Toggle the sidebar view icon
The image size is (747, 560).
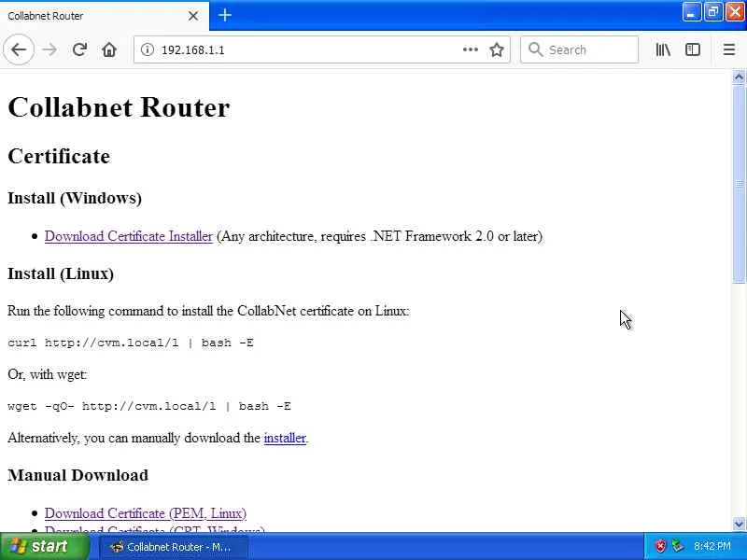(692, 49)
